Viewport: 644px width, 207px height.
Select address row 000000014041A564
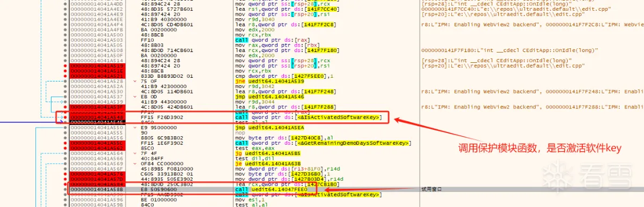pos(97,153)
